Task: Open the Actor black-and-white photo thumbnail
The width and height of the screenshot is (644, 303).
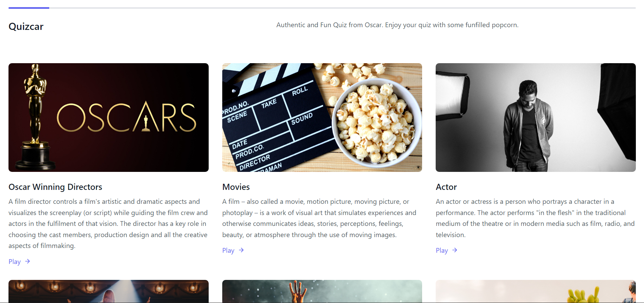Action: [x=536, y=118]
